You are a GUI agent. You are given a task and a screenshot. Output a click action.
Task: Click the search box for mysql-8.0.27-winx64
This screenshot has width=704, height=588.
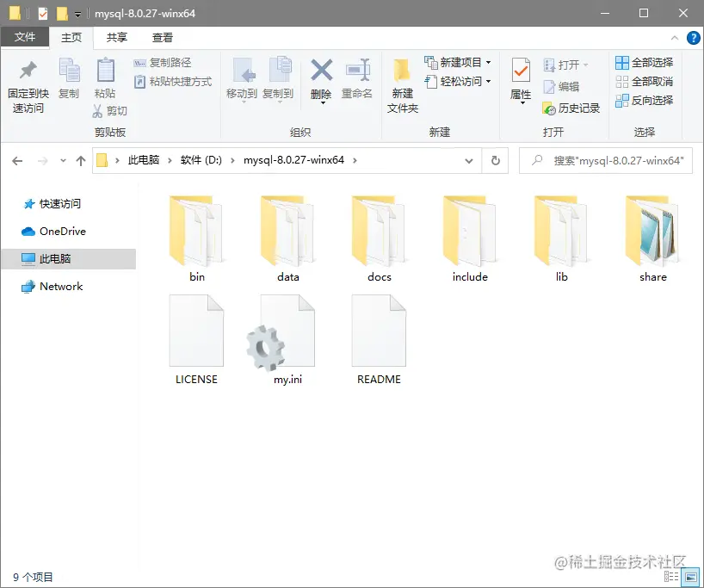[x=606, y=160]
